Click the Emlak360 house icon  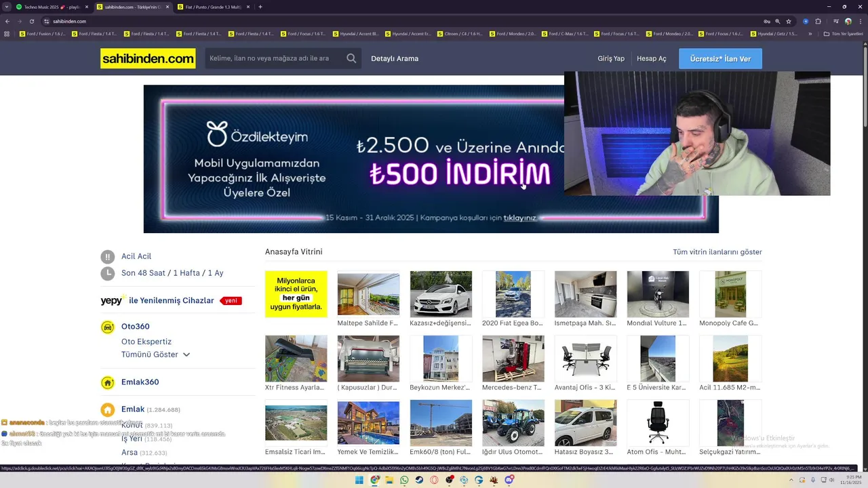(x=107, y=382)
